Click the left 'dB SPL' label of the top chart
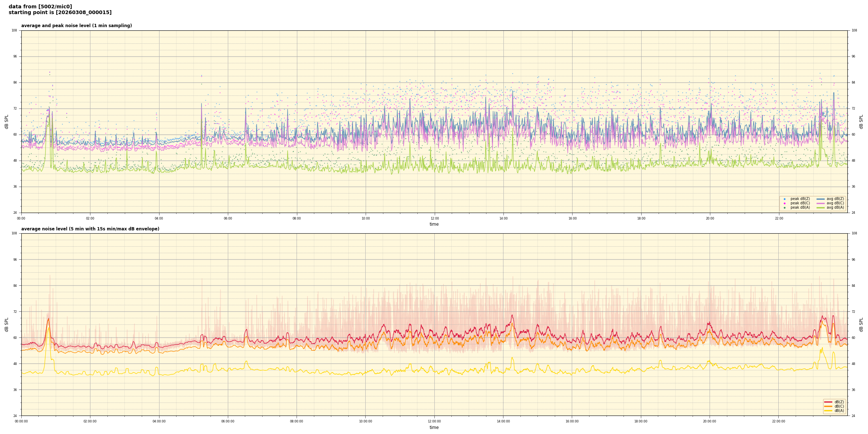 [7, 122]
